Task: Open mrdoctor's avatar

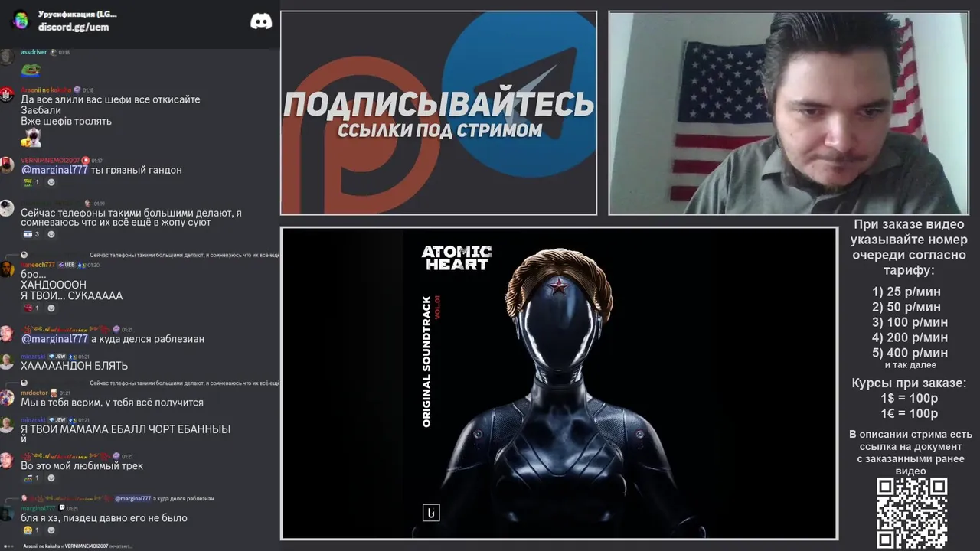Action: point(7,397)
